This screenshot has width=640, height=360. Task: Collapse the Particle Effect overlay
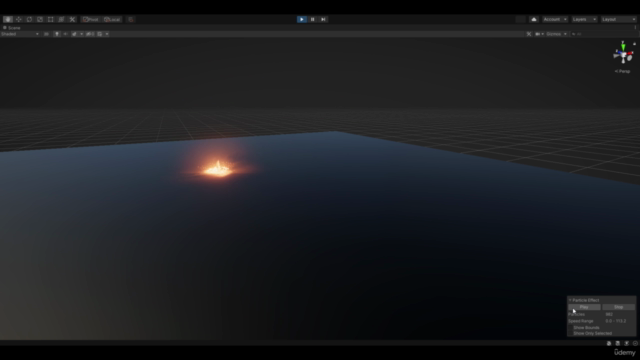click(570, 300)
